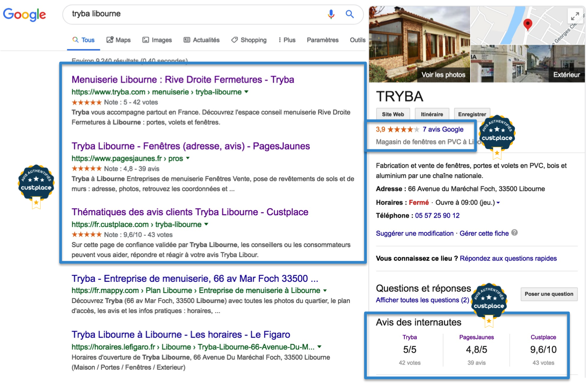The width and height of the screenshot is (588, 384).
Task: Select the Tous tab
Action: (x=83, y=40)
